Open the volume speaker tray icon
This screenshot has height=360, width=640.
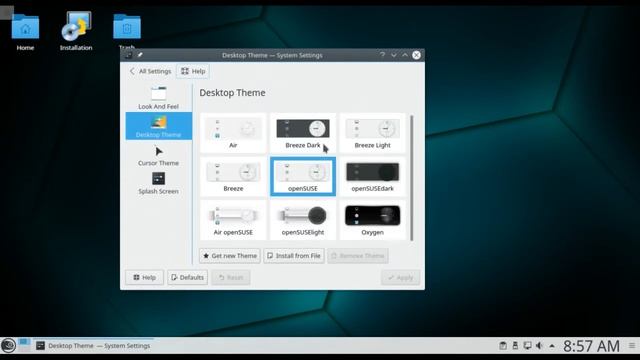pyautogui.click(x=539, y=346)
